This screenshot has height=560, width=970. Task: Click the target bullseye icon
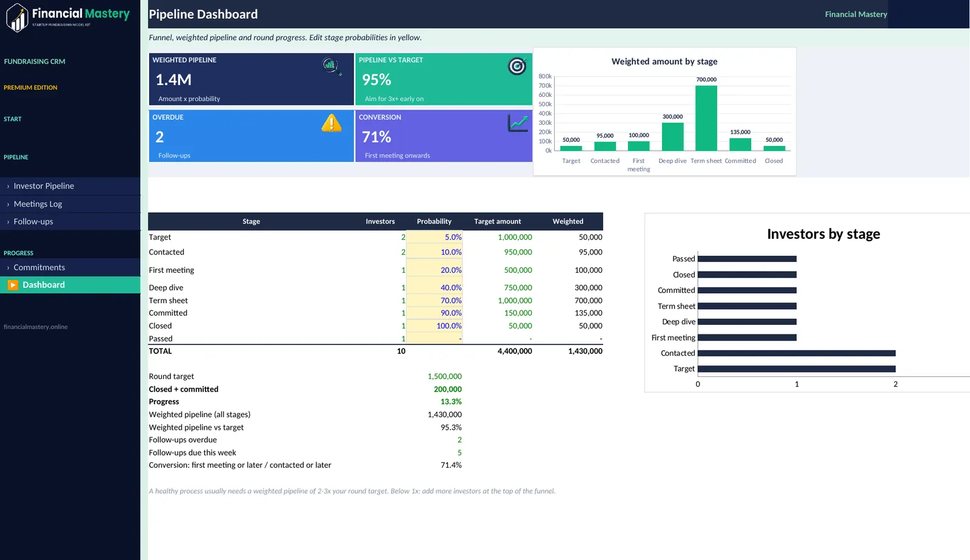517,65
